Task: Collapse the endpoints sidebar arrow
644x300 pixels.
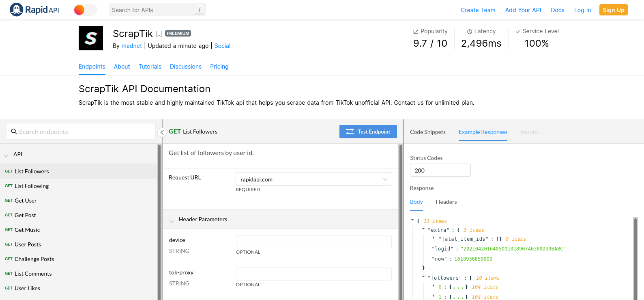Action: [x=162, y=132]
